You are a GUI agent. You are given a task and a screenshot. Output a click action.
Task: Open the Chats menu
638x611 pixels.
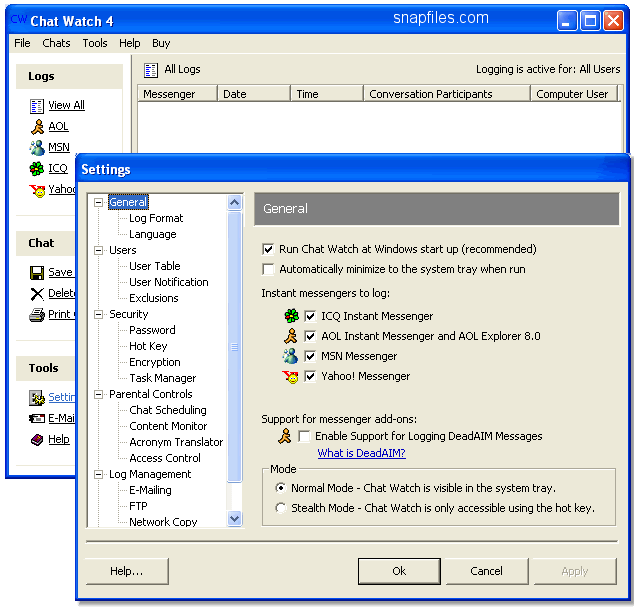click(x=56, y=43)
